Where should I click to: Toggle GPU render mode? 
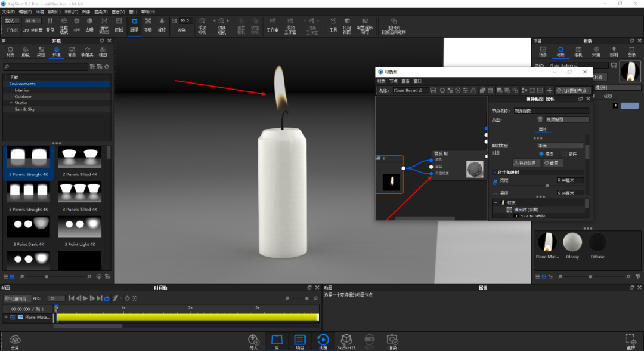[77, 24]
